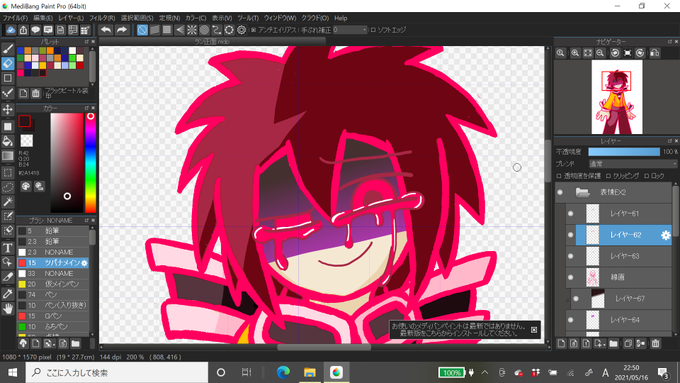Select the Text tool
680x383 pixels.
pyautogui.click(x=8, y=248)
